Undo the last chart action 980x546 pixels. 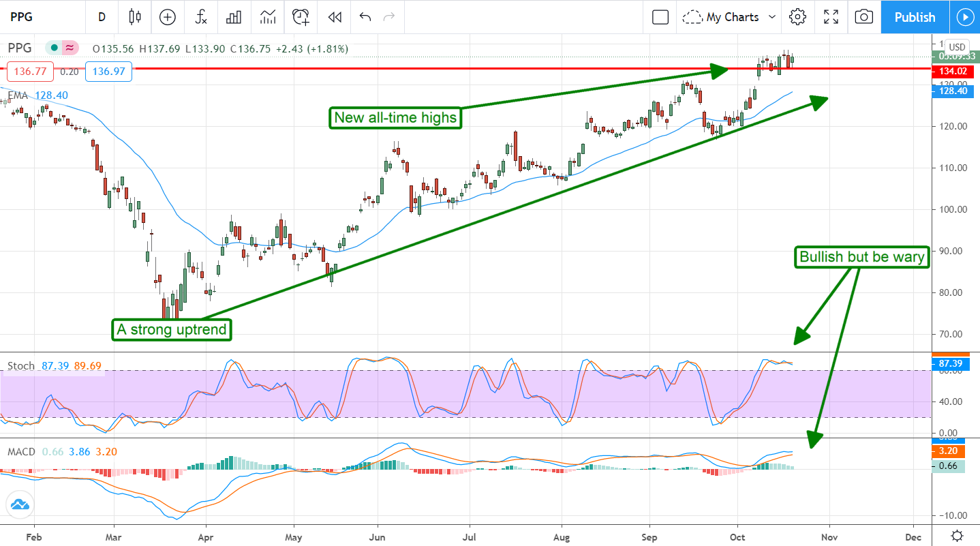pyautogui.click(x=365, y=17)
